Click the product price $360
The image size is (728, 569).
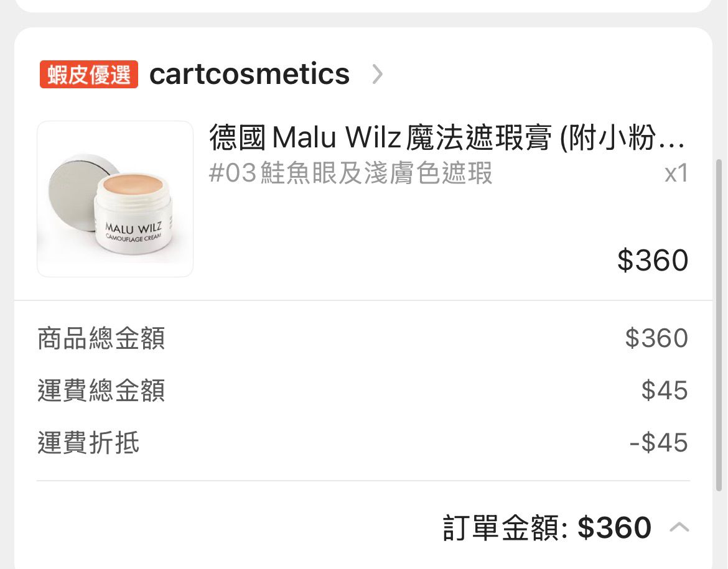click(652, 260)
